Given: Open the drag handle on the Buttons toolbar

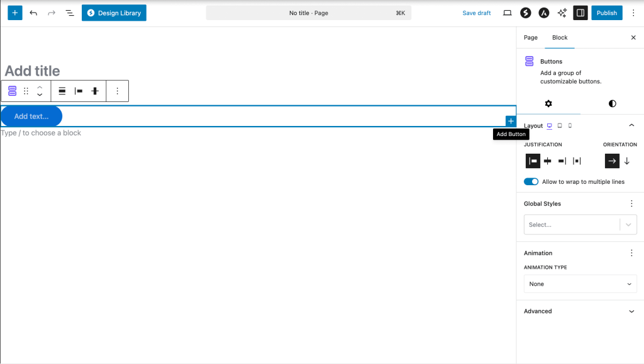Looking at the screenshot, I should point(25,91).
